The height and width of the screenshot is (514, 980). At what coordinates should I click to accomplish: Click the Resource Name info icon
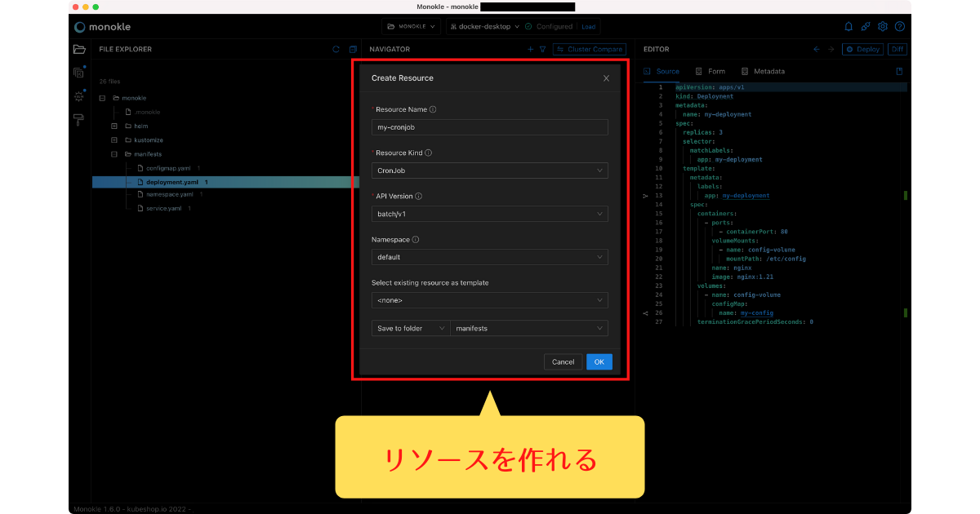point(433,109)
